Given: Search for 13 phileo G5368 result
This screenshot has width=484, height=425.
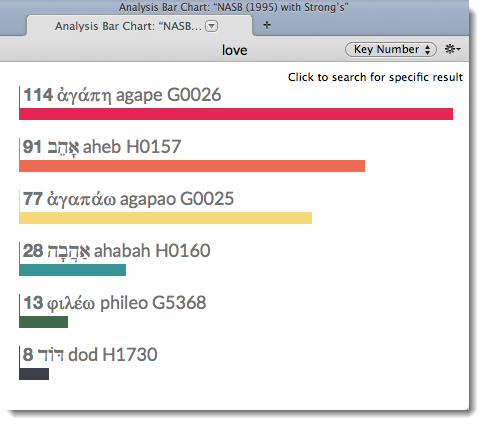Looking at the screenshot, I should tap(115, 303).
